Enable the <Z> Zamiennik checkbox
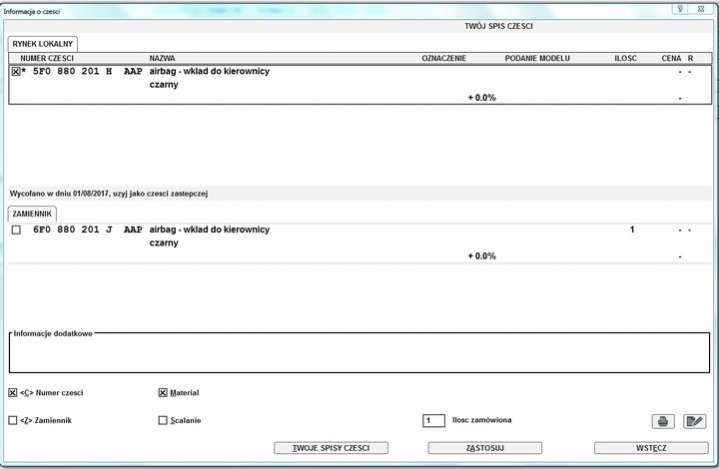This screenshot has height=469, width=719. (x=13, y=420)
